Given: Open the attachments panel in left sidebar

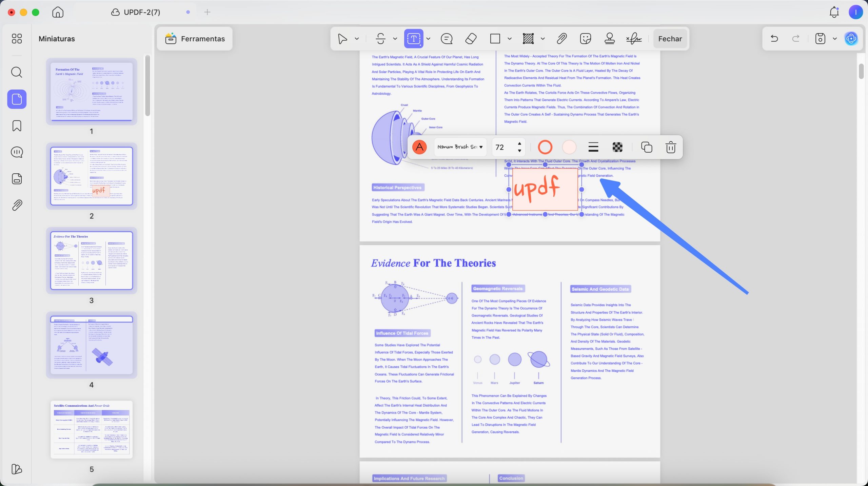Looking at the screenshot, I should (x=17, y=205).
